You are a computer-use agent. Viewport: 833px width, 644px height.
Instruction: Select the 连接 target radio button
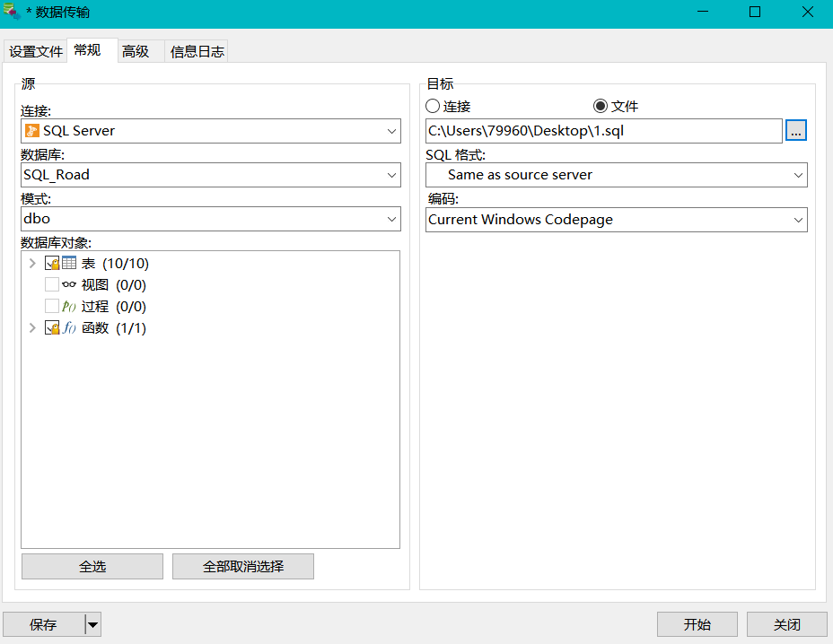433,107
